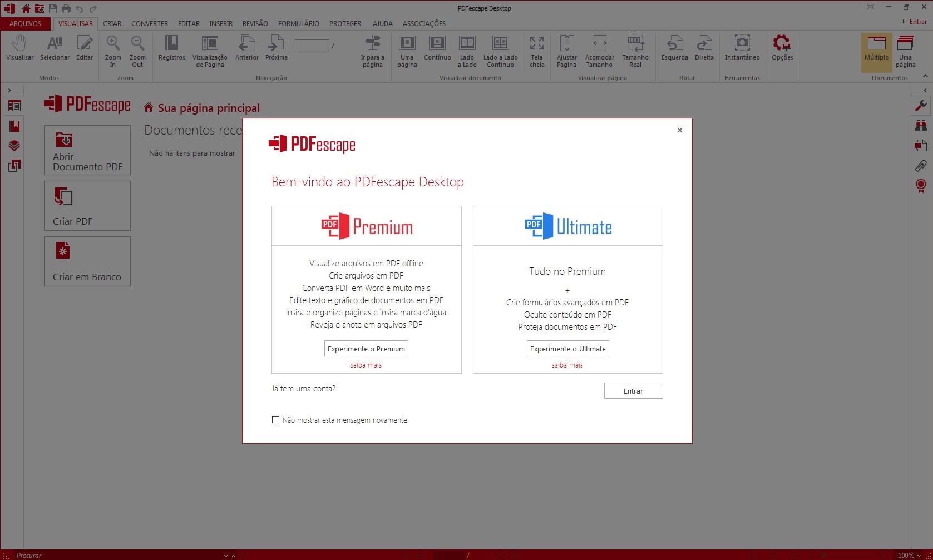Click the Redo arrow in title bar
This screenshot has height=560, width=933.
click(x=93, y=8)
